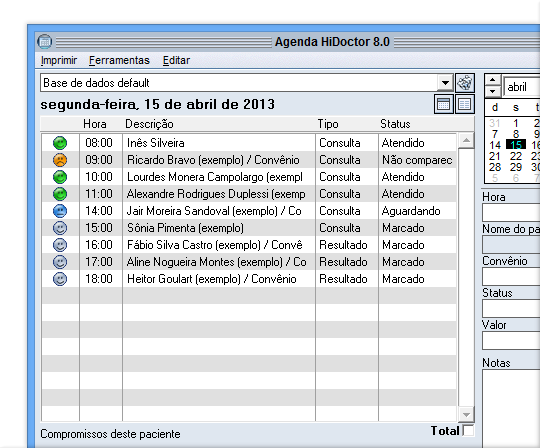Open the Editar menu
540x448 pixels.
176,60
